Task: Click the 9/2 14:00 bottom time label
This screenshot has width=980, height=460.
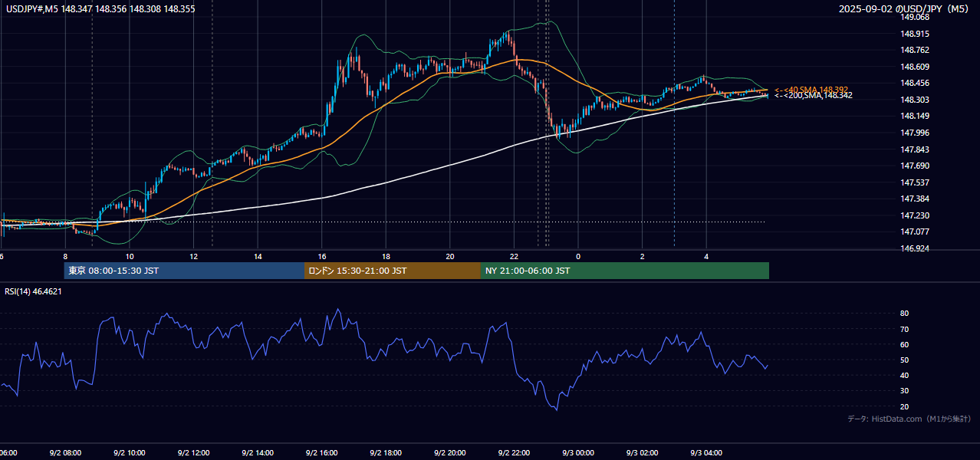Action: point(258,452)
